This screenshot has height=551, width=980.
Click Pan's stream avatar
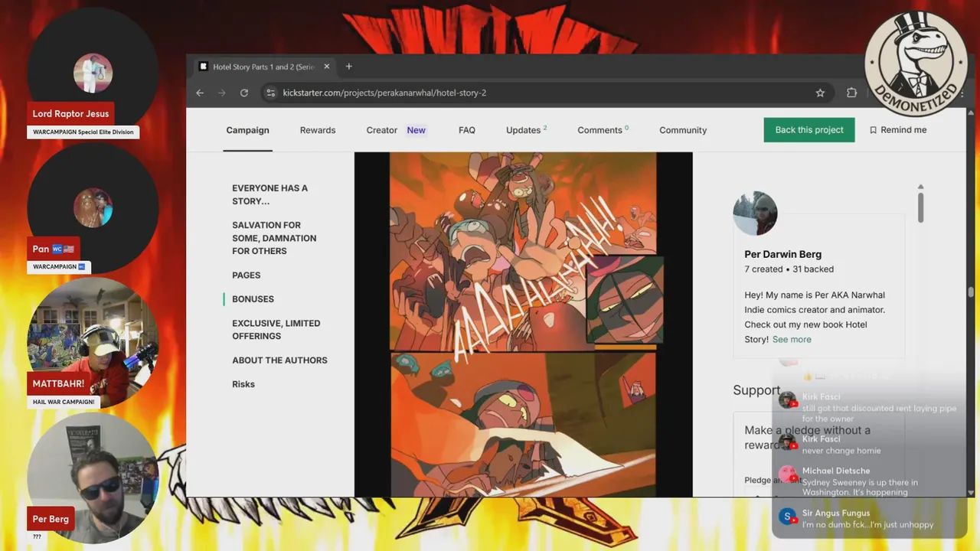pos(93,207)
